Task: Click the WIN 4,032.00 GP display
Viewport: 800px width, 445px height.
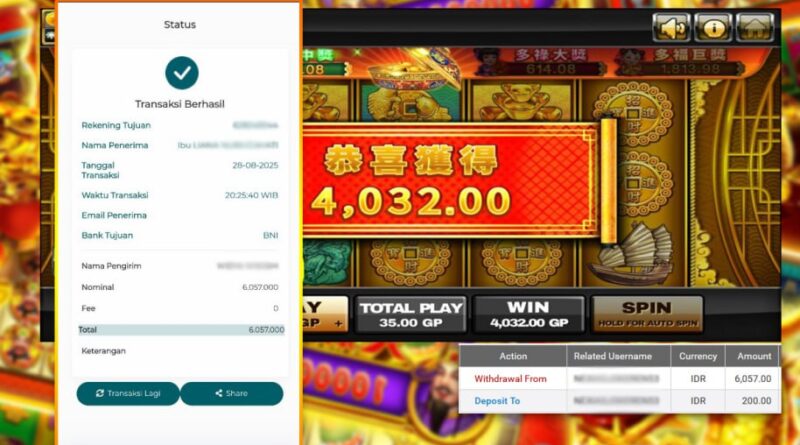Action: 529,314
